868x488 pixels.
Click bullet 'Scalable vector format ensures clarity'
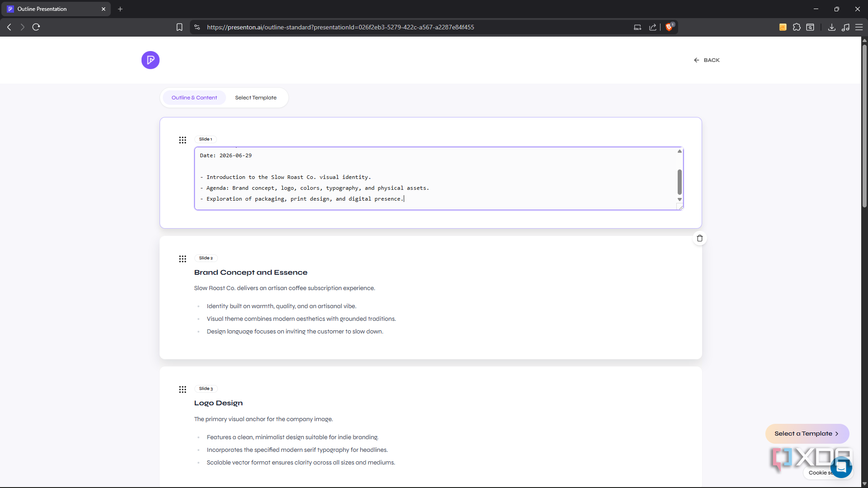click(301, 463)
